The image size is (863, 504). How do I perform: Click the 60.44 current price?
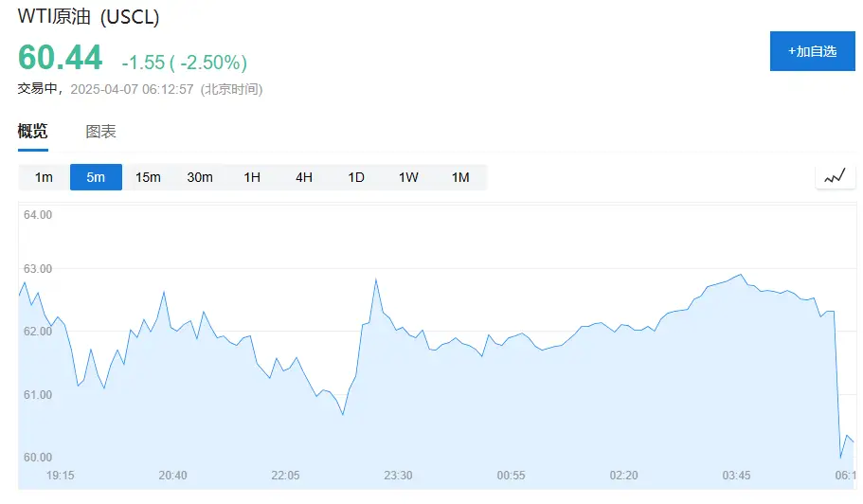point(61,58)
